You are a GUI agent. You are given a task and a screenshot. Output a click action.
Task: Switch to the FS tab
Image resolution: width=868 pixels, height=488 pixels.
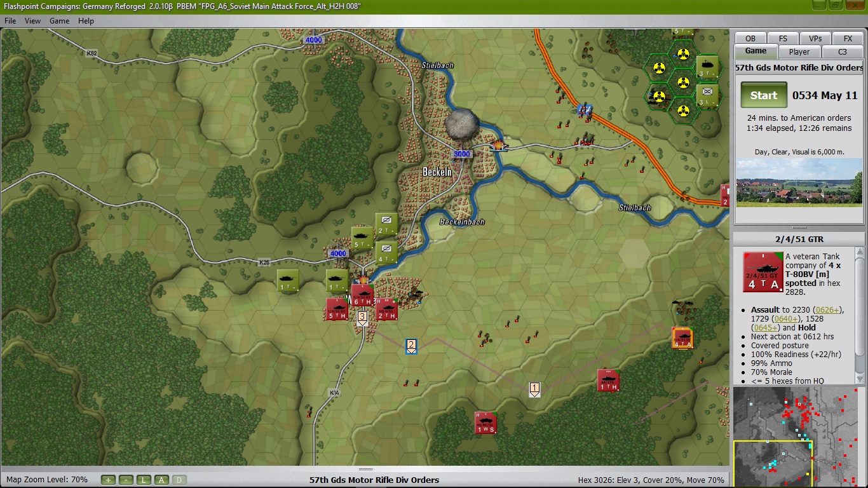point(783,38)
